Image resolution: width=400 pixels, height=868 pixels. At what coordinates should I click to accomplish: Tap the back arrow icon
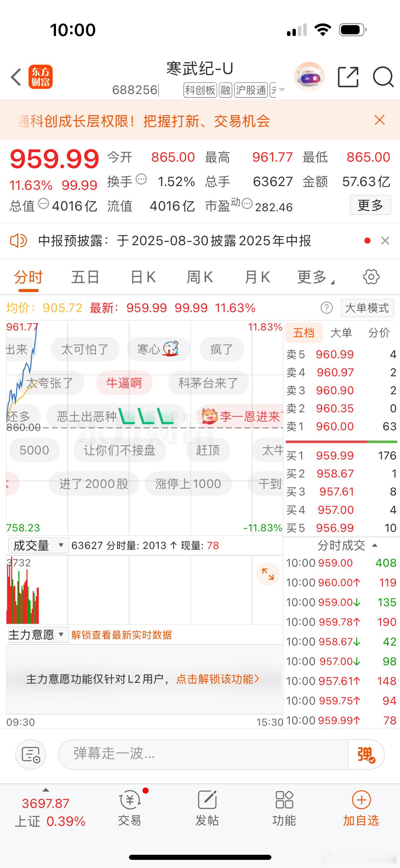[16, 77]
